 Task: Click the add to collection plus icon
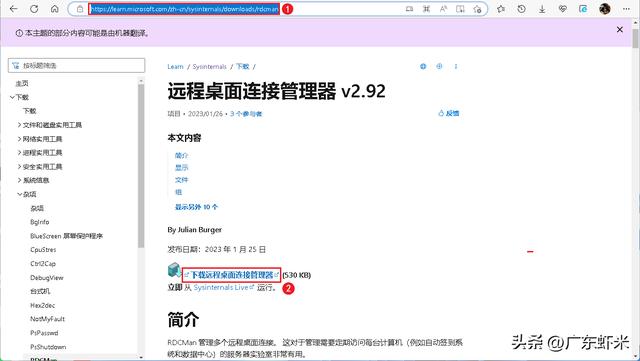pyautogui.click(x=439, y=66)
